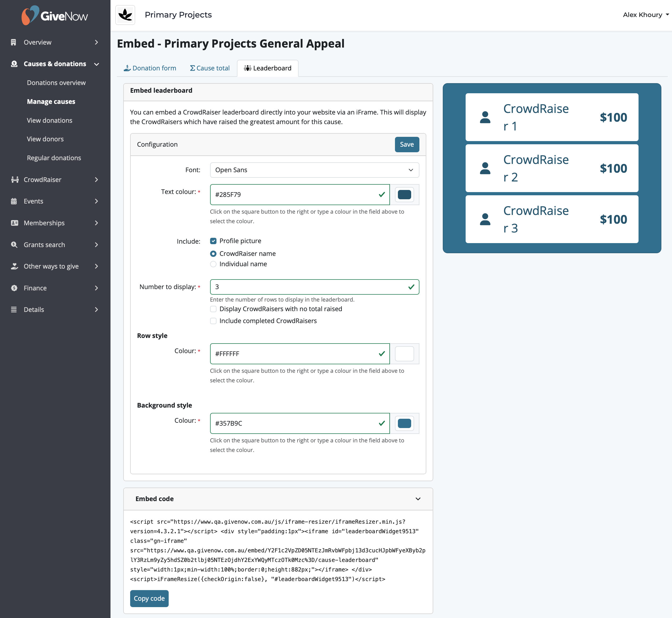Click the Grants search magnifier icon
This screenshot has height=618, width=672.
(x=14, y=245)
